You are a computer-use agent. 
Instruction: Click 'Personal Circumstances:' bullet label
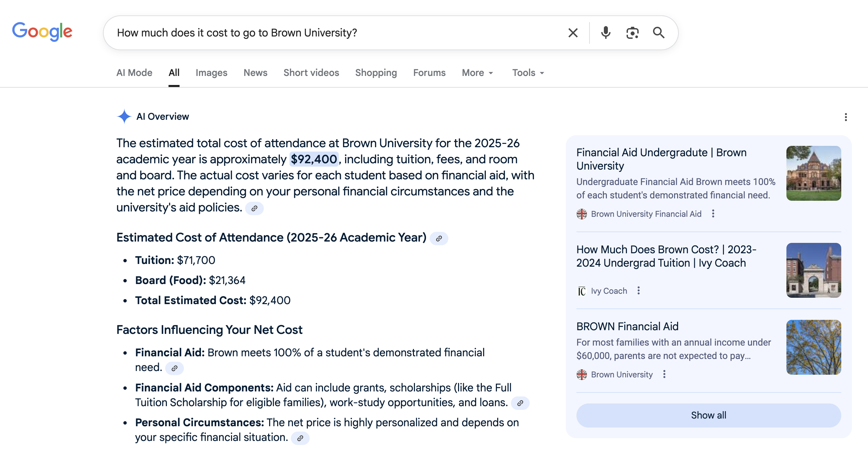click(200, 422)
